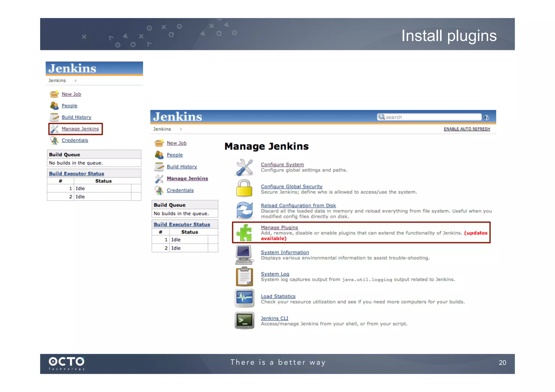Open Credentials link in Manage Jenkins page sidebar
The width and height of the screenshot is (555, 392).
tap(180, 190)
